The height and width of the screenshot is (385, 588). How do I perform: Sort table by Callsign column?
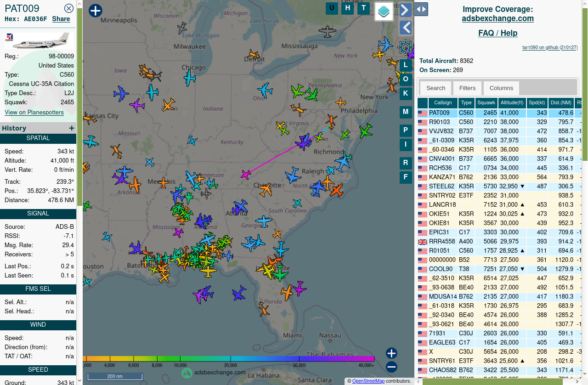[443, 103]
